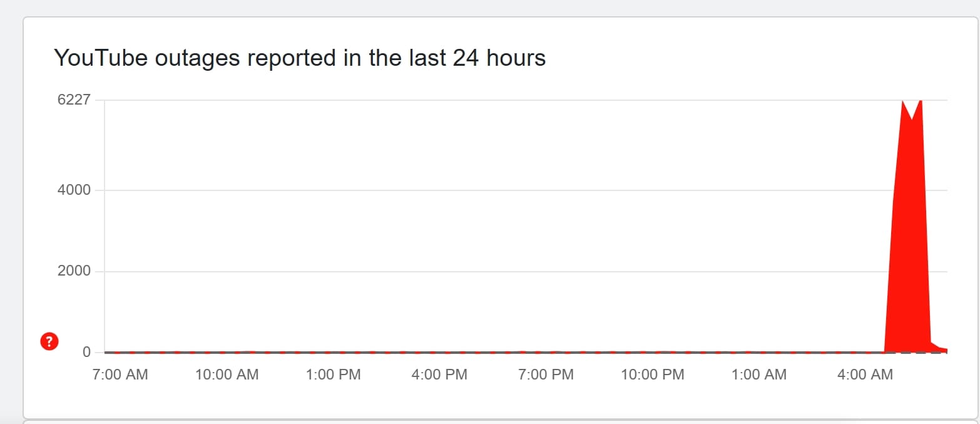
Task: Click the small red tail after the spike
Action: point(939,348)
